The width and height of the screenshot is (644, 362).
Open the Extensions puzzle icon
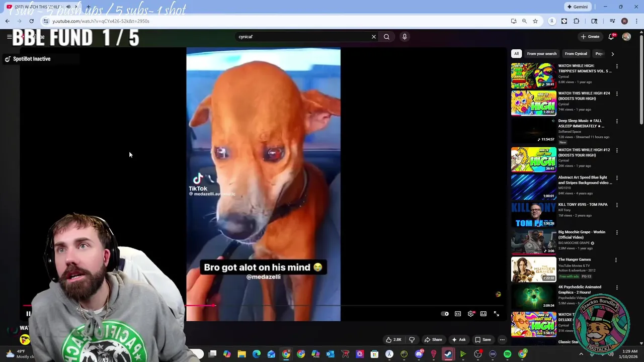[577, 21]
